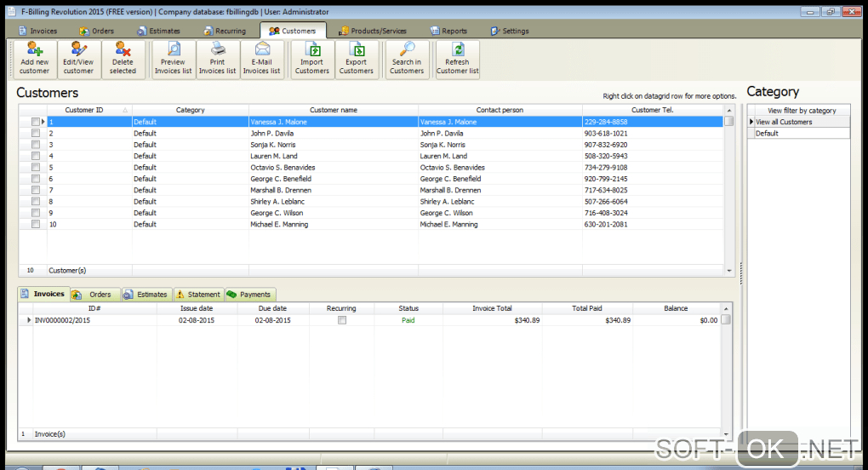The image size is (868, 470).
Task: Select customer name George C. Wilson
Action: pos(277,213)
